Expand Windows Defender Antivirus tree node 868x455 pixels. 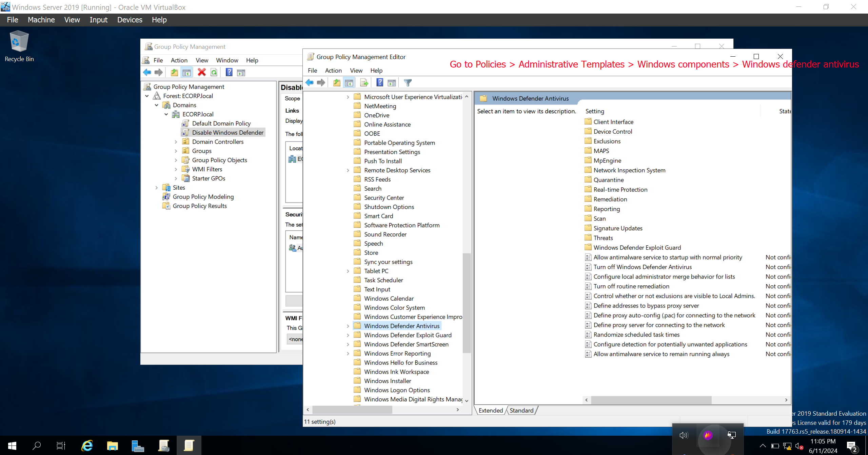(x=348, y=326)
